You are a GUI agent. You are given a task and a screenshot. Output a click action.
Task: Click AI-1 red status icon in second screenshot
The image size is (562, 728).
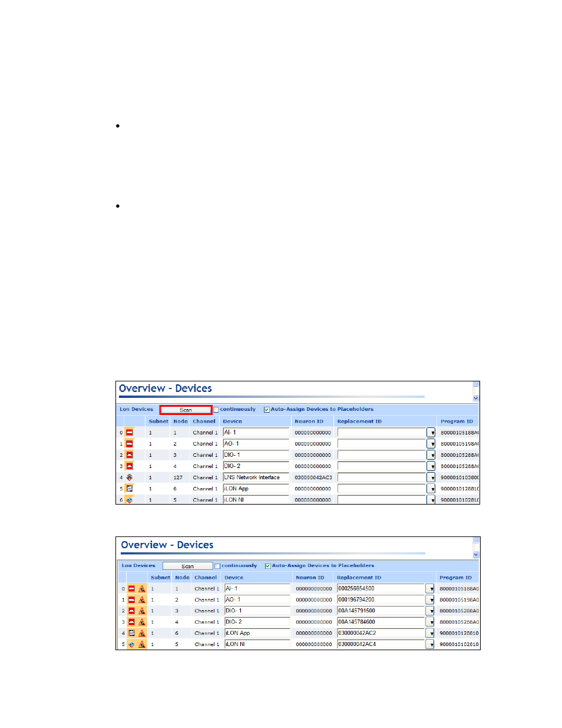click(x=131, y=589)
